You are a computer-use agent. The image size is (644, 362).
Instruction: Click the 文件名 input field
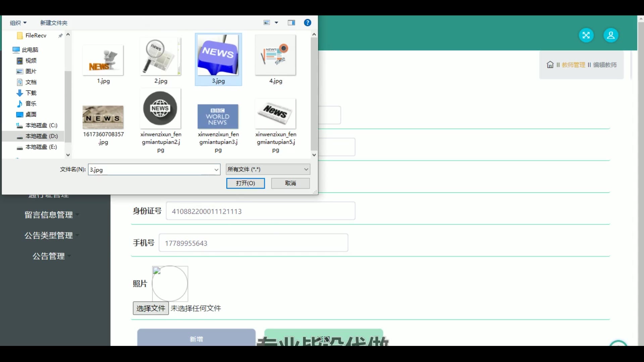click(x=150, y=169)
